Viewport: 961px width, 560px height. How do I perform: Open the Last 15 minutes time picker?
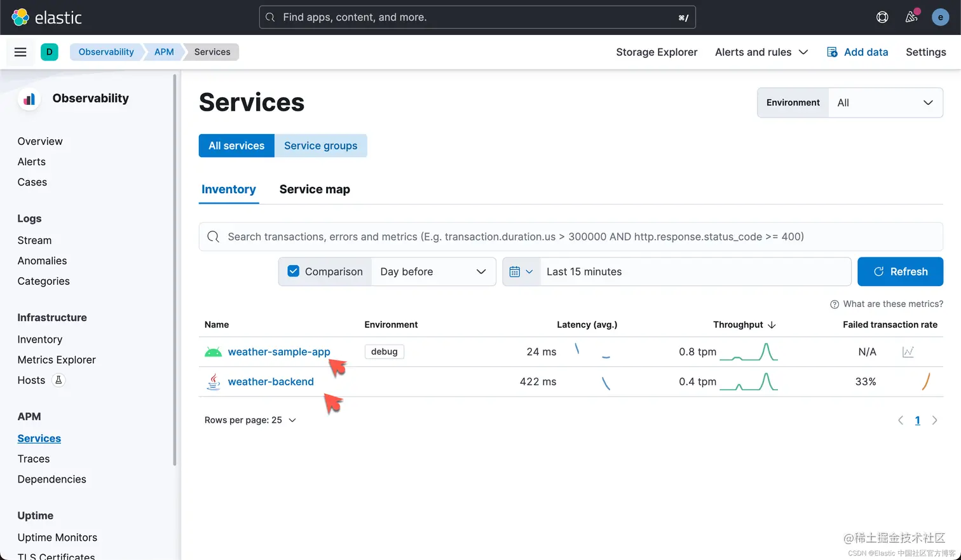[x=695, y=271]
